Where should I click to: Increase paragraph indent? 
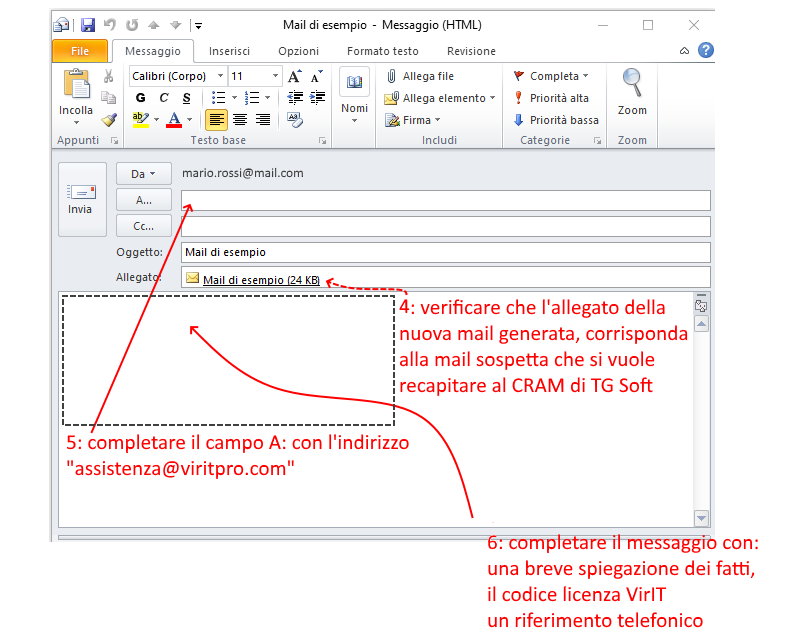pyautogui.click(x=318, y=98)
